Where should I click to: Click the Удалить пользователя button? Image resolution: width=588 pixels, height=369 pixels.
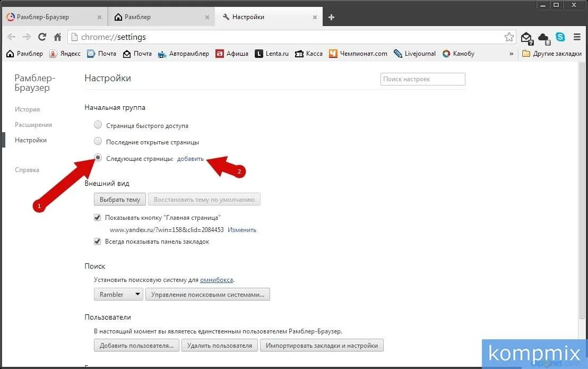(x=220, y=346)
